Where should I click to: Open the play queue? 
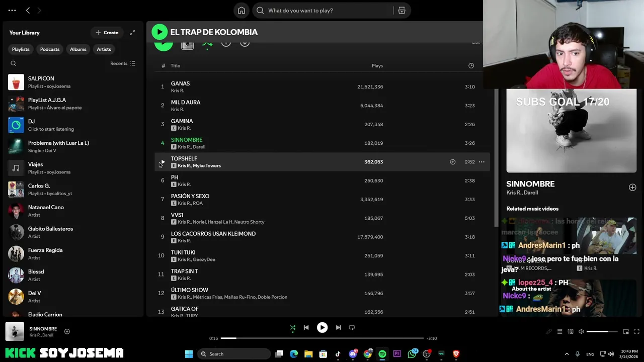(559, 332)
